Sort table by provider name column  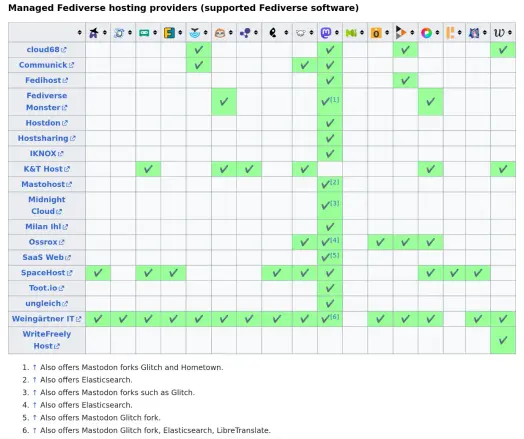pos(80,32)
